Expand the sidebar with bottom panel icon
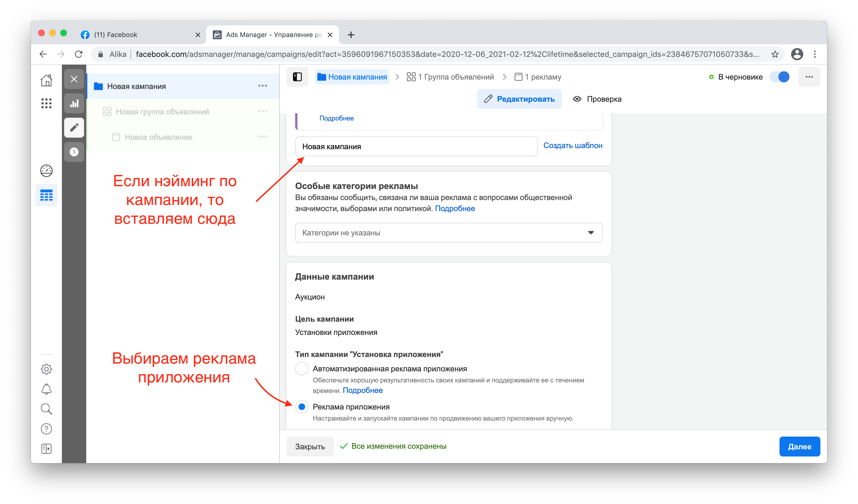Viewport: 858px width, 504px height. (x=46, y=449)
